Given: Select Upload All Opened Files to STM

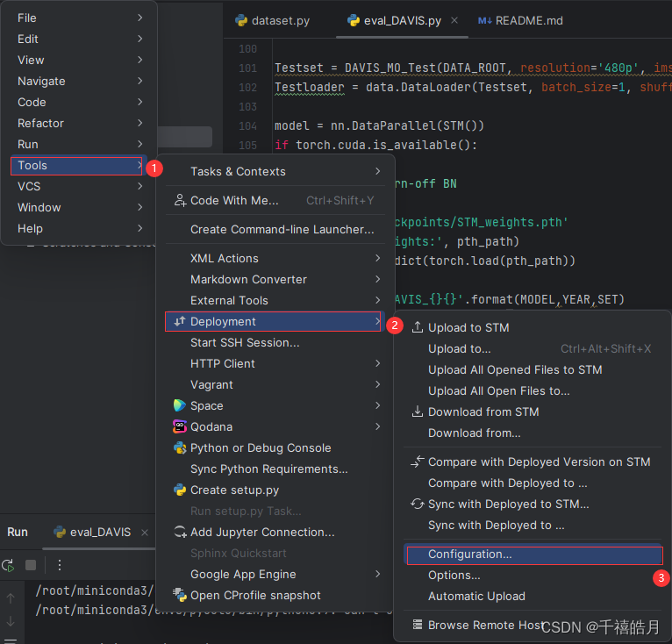Looking at the screenshot, I should pyautogui.click(x=533, y=369).
